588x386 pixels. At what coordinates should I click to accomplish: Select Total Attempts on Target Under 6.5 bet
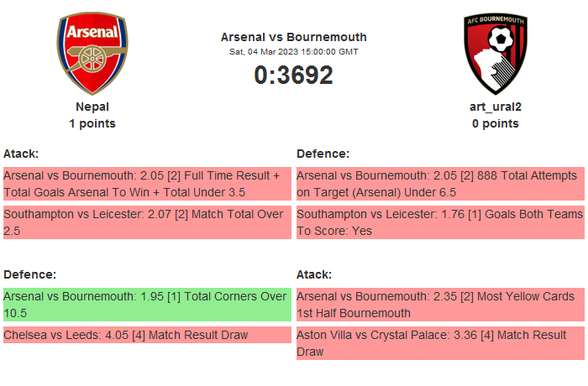440,184
